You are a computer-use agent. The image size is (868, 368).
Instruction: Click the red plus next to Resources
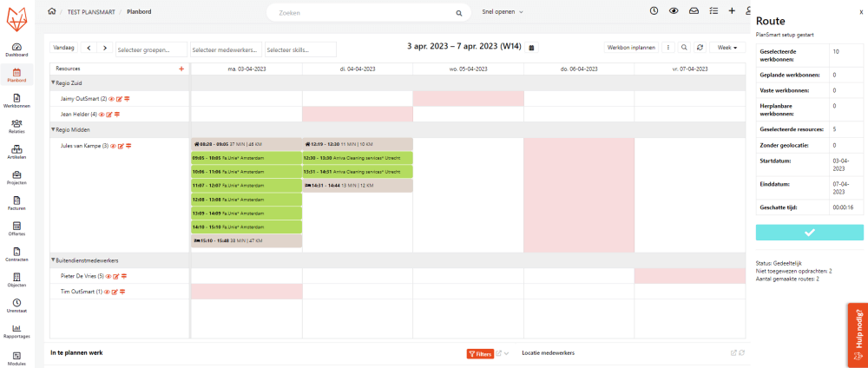[x=181, y=68]
